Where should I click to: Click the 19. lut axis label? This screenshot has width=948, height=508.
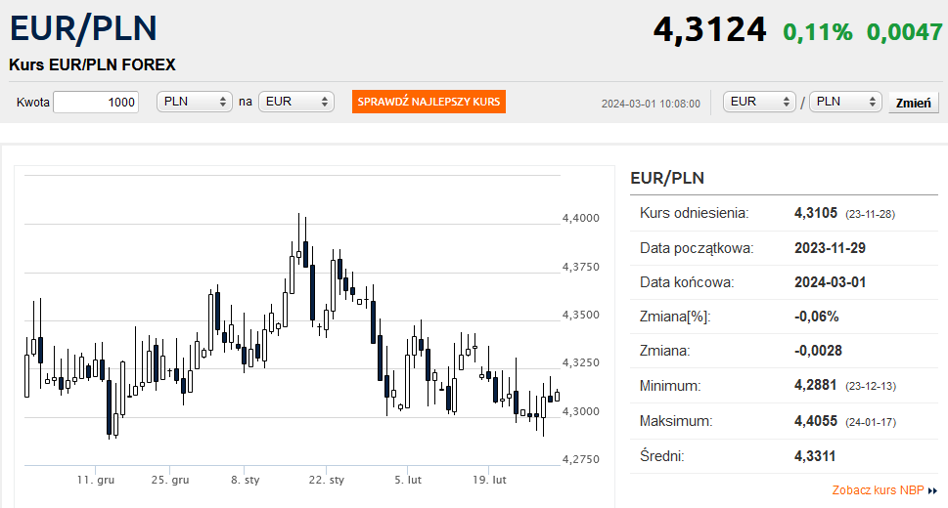489,480
